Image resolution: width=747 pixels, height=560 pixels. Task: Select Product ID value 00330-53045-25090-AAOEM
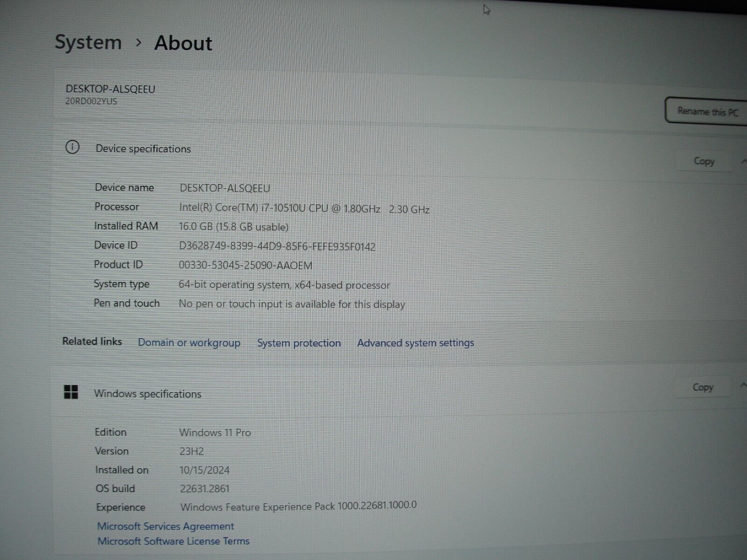click(246, 266)
